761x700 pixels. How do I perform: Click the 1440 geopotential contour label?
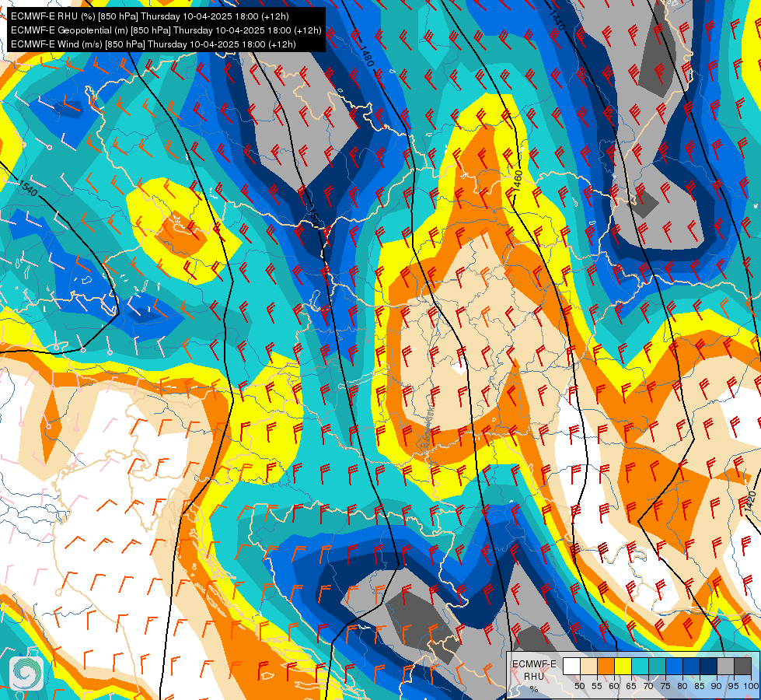coord(557,20)
